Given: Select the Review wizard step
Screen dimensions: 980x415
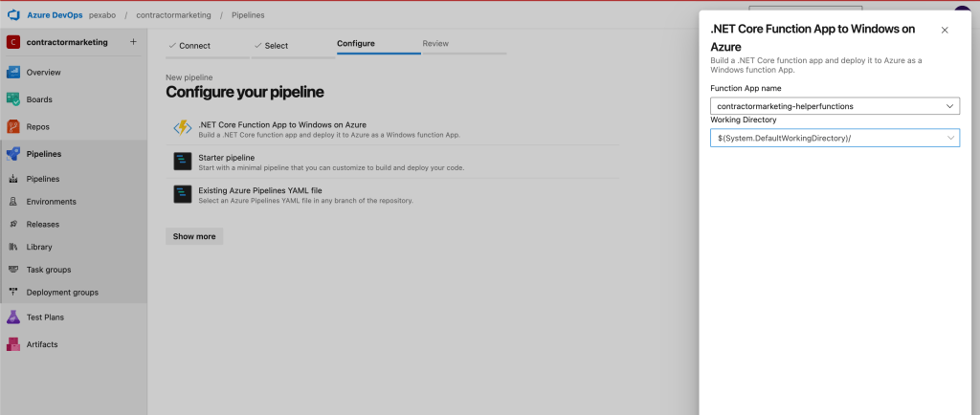Looking at the screenshot, I should 464,44.
